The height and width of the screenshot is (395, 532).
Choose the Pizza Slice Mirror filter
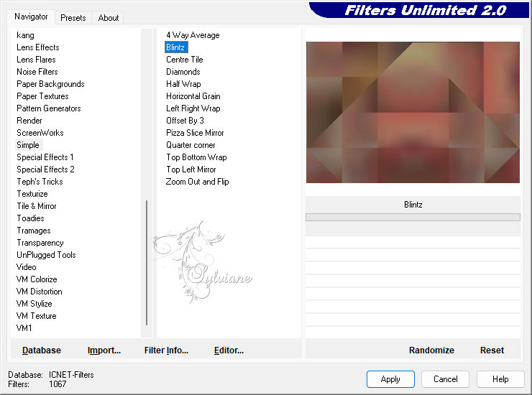[x=195, y=133]
